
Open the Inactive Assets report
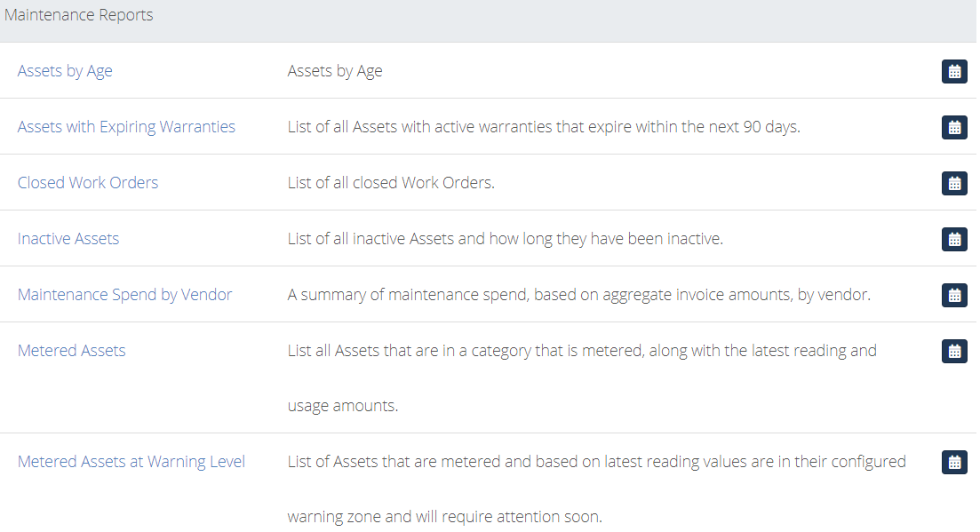(x=68, y=239)
